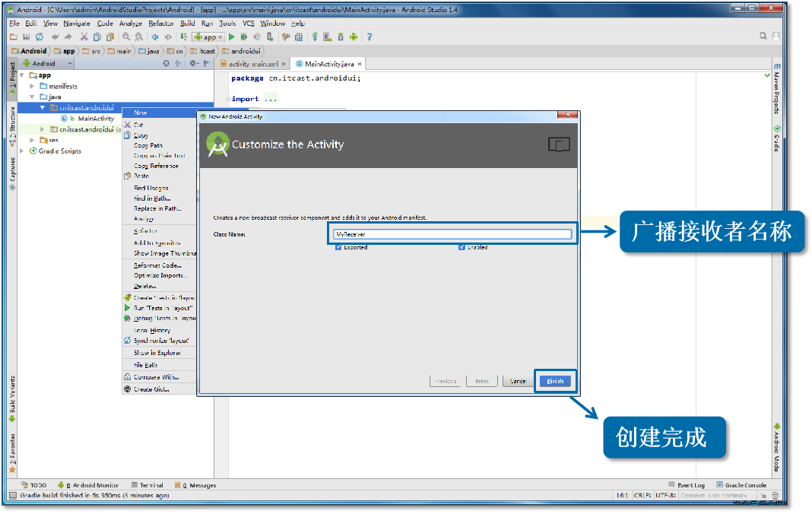Click the Copy toolbar icon
This screenshot has width=812, height=514.
(97, 36)
